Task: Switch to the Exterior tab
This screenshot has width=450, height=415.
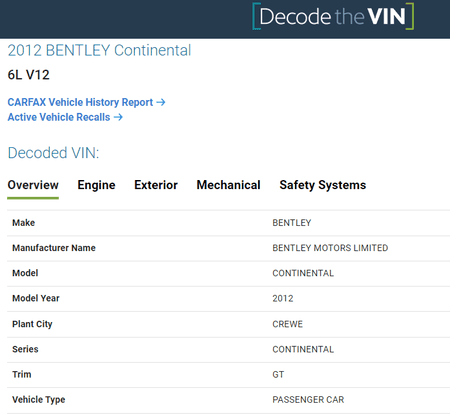Action: 156,185
